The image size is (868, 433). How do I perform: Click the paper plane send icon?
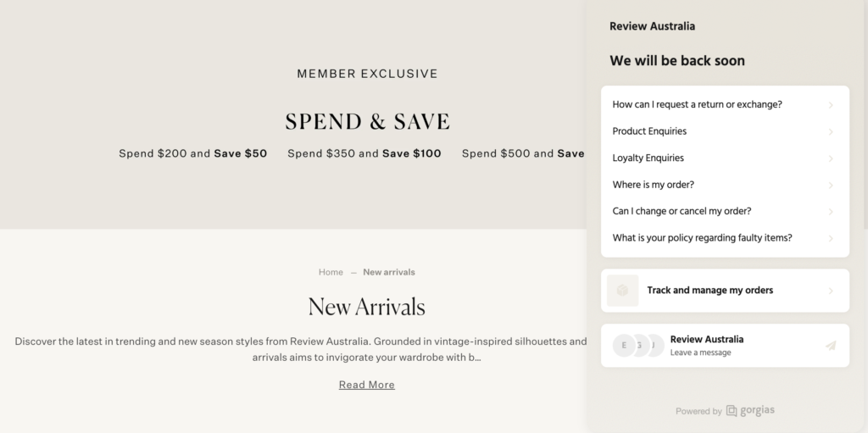tap(831, 346)
